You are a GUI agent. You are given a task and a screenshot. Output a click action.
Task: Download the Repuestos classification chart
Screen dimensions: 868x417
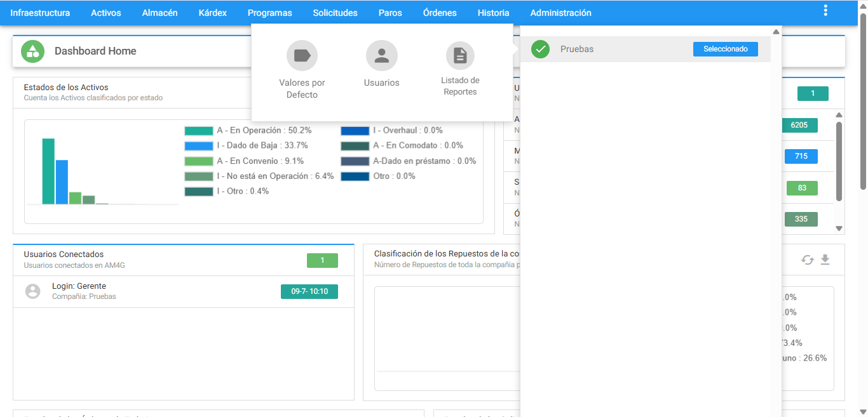(825, 260)
